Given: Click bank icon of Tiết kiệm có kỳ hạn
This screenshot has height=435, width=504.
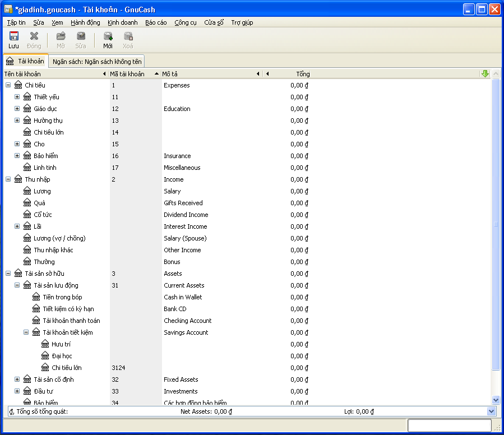Looking at the screenshot, I should 36,309.
